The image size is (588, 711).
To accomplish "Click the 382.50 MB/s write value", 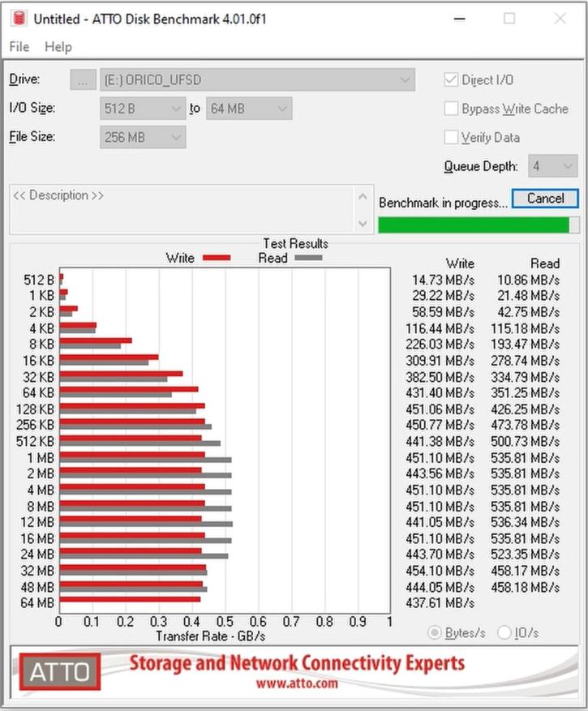I will tap(440, 377).
